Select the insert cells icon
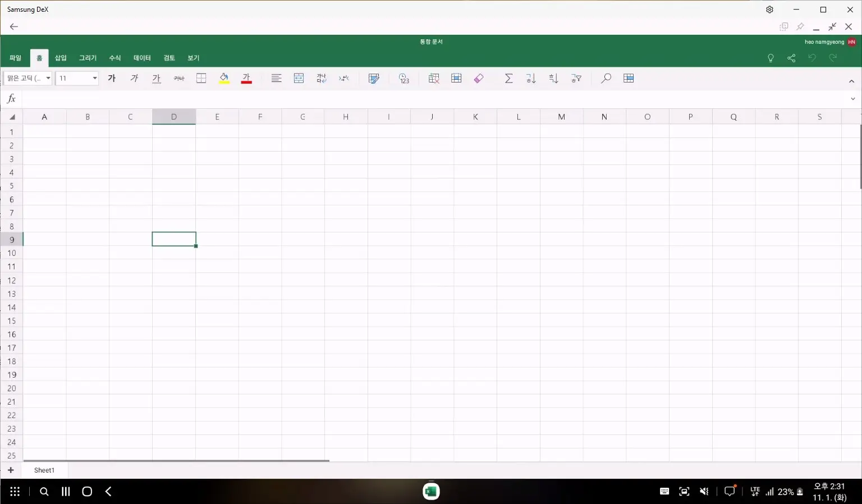 456,78
